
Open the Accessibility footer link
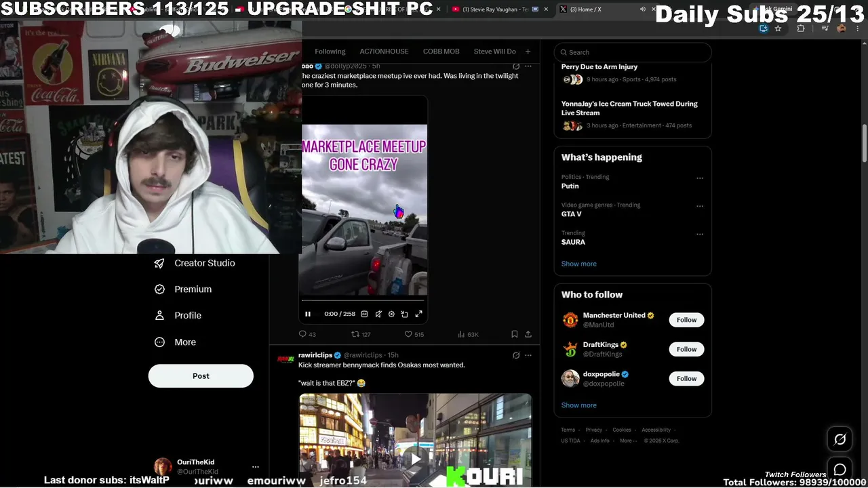[656, 430]
